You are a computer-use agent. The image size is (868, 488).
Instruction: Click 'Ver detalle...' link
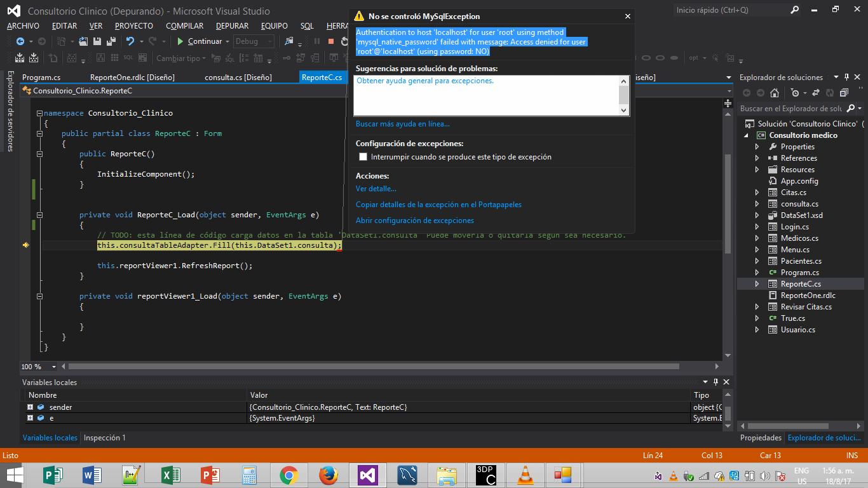(376, 189)
